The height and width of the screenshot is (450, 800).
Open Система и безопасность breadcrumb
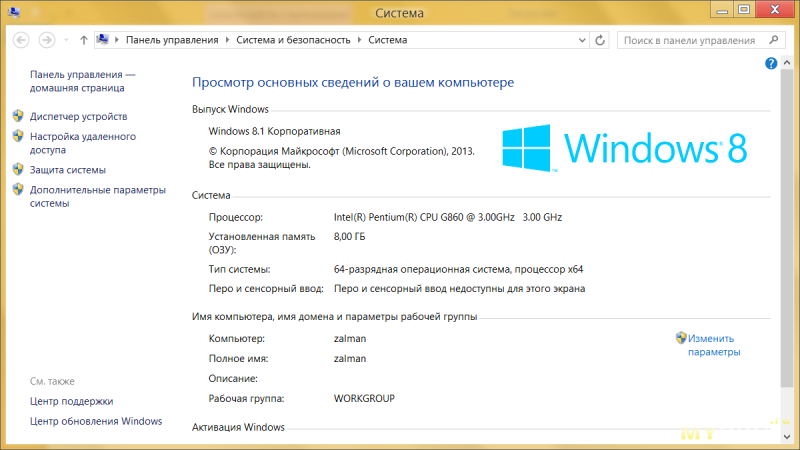293,40
